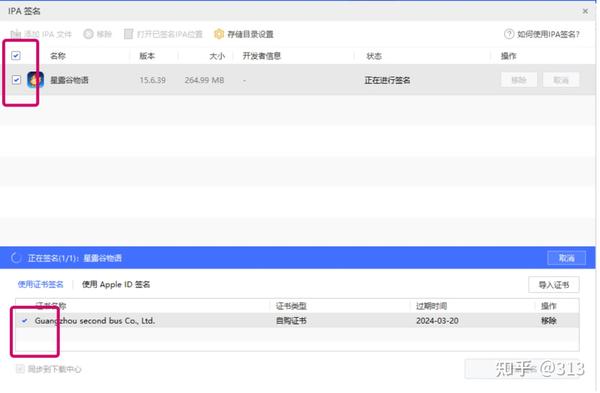Image resolution: width=600 pixels, height=393 pixels.
Task: Click the 移除 button in 星露谷物语 row
Action: pos(519,80)
